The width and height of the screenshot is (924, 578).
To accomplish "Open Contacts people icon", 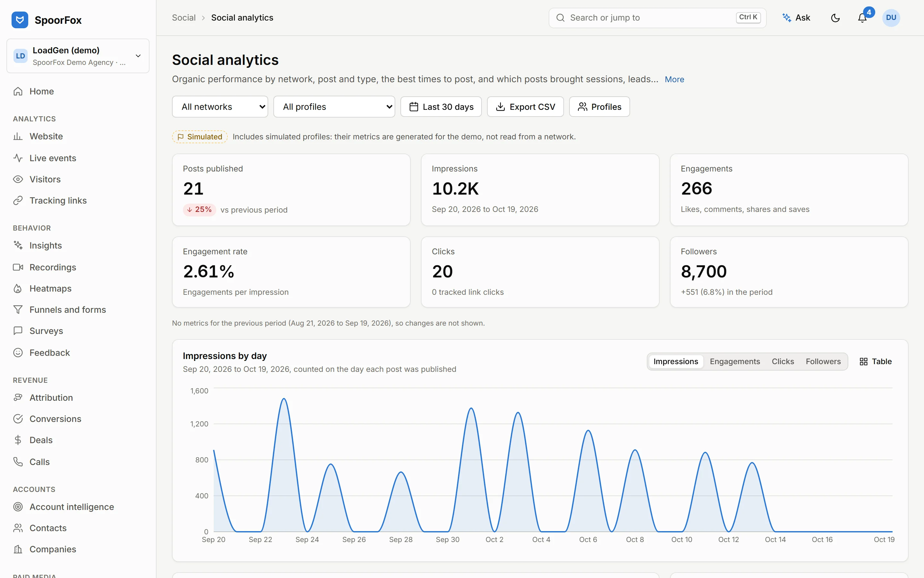I will click(18, 528).
